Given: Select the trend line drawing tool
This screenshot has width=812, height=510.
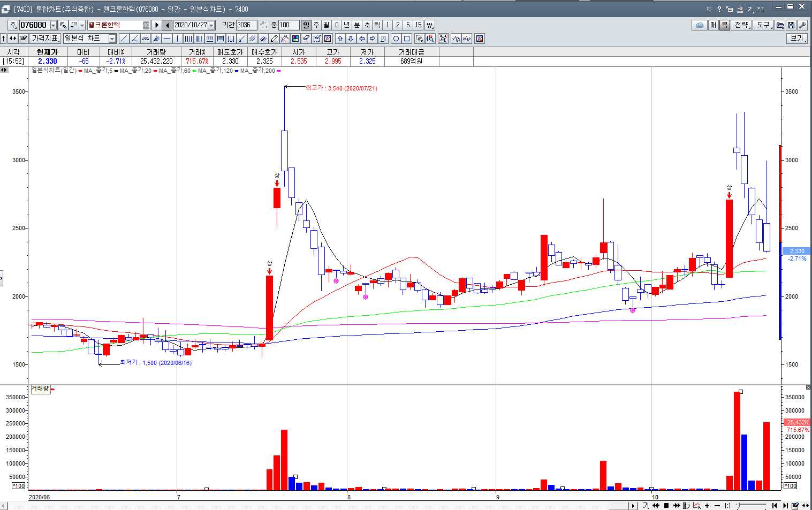Looking at the screenshot, I should (124, 39).
